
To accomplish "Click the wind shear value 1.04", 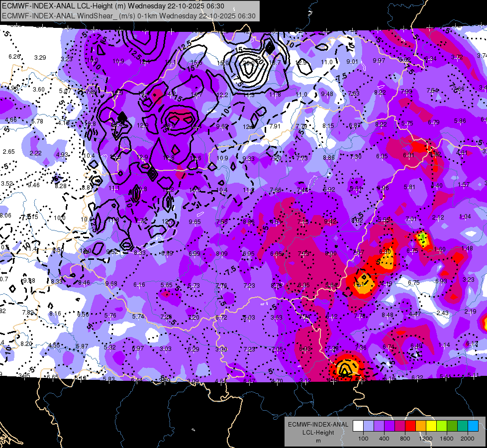I will tap(465, 217).
